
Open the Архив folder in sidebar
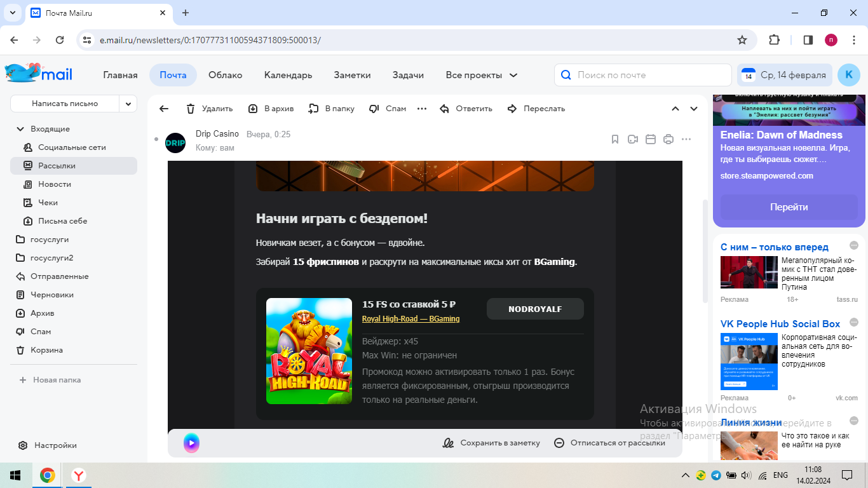[x=74, y=313]
